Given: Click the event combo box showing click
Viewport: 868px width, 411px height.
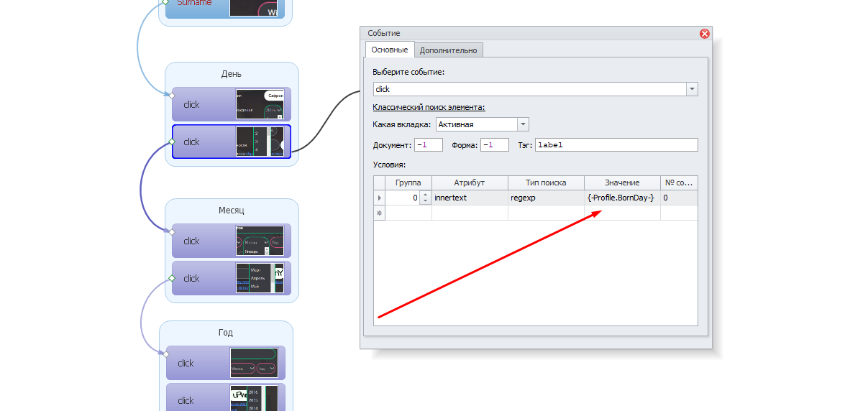Looking at the screenshot, I should 536,89.
